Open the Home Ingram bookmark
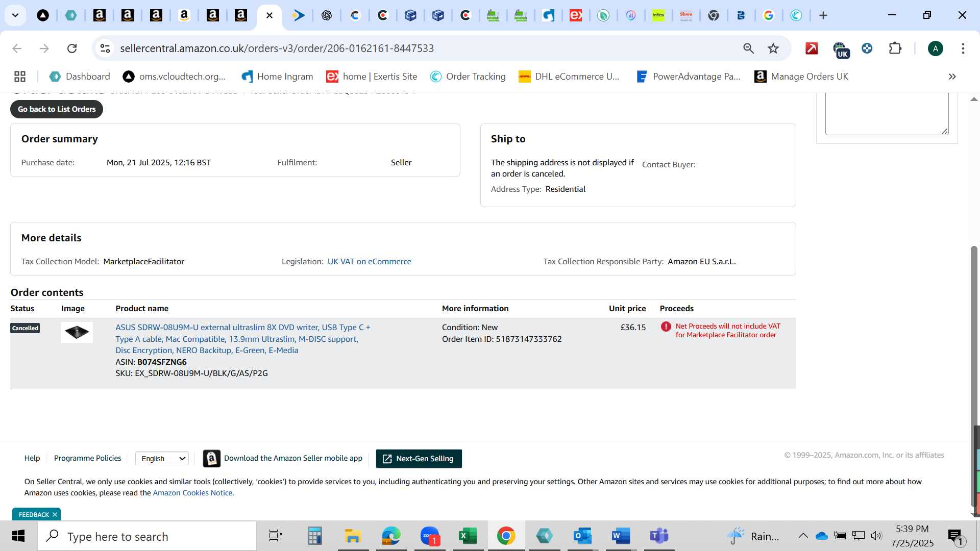 coord(277,77)
